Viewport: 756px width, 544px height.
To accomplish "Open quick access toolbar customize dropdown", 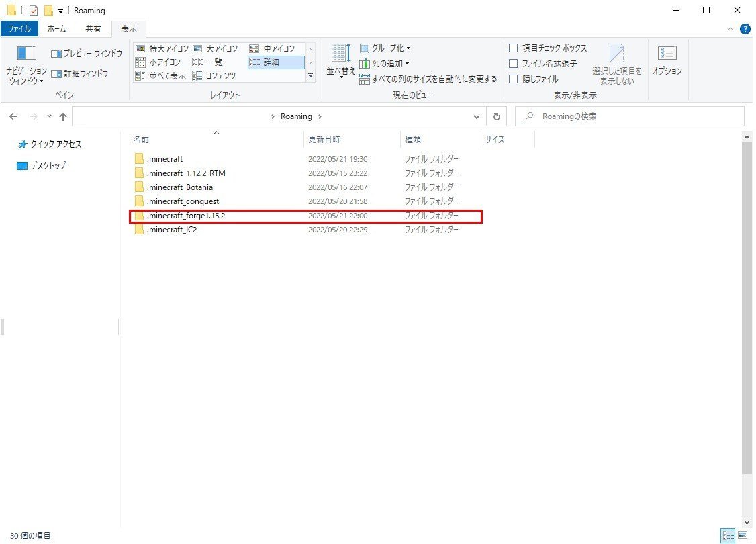I will [x=60, y=11].
